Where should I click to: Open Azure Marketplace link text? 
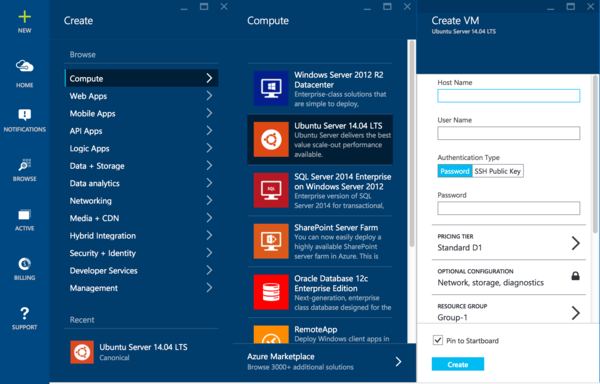pyautogui.click(x=281, y=356)
